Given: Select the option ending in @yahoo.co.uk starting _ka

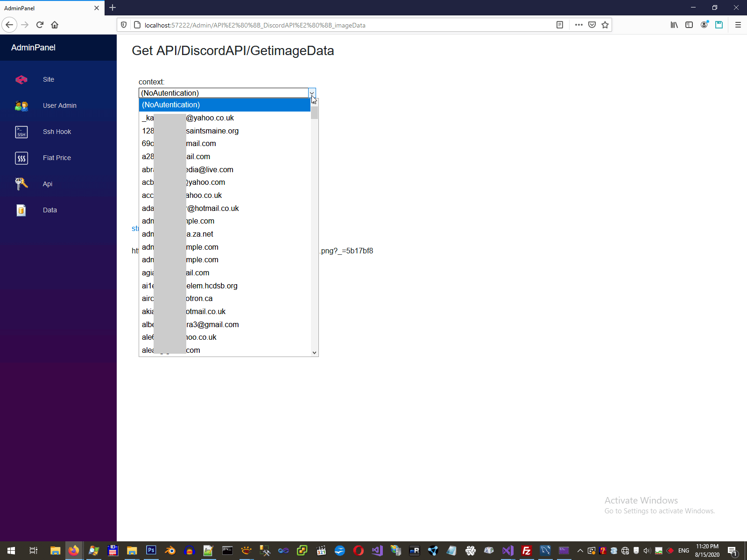Looking at the screenshot, I should click(x=225, y=118).
